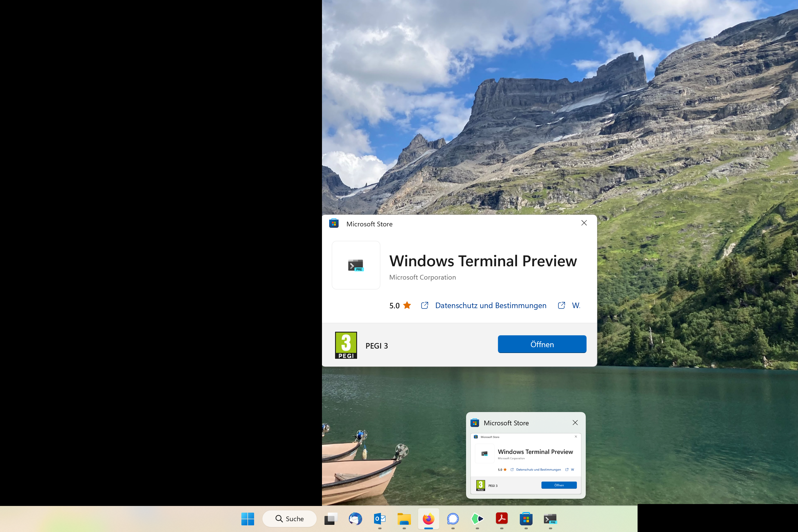Click the green PEGI 3 rating badge
Screen dimensions: 798x532
(x=346, y=346)
